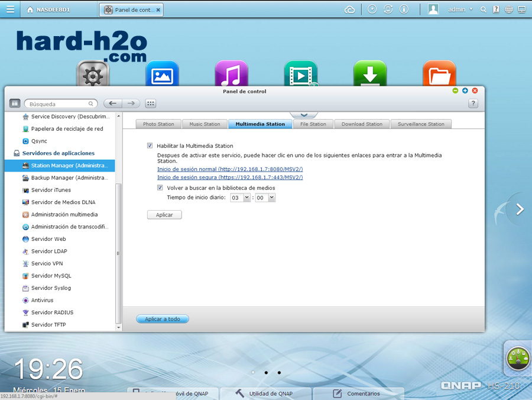Click the Utilidad de QNAP button
This screenshot has width=532, height=400.
tap(265, 393)
